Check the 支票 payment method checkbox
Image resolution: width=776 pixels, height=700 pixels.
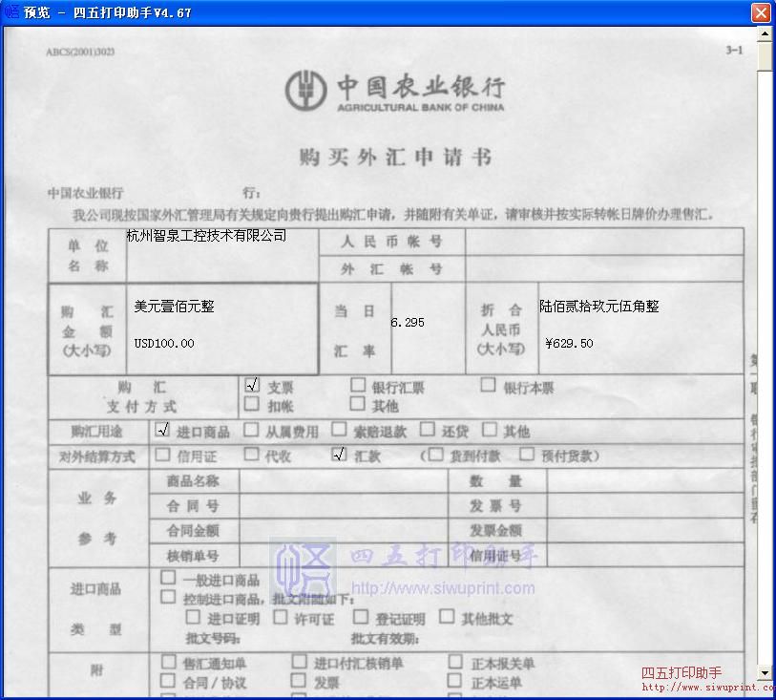[x=252, y=385]
